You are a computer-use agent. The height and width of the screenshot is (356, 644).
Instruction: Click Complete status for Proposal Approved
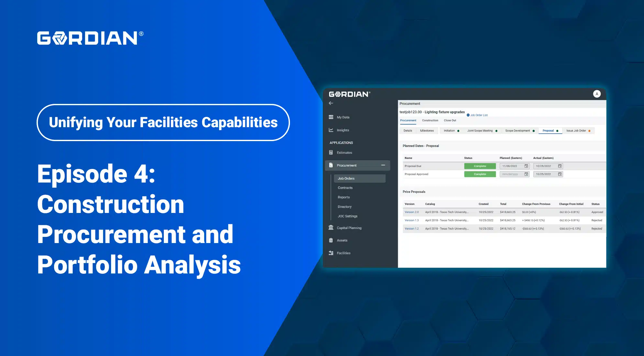click(480, 174)
